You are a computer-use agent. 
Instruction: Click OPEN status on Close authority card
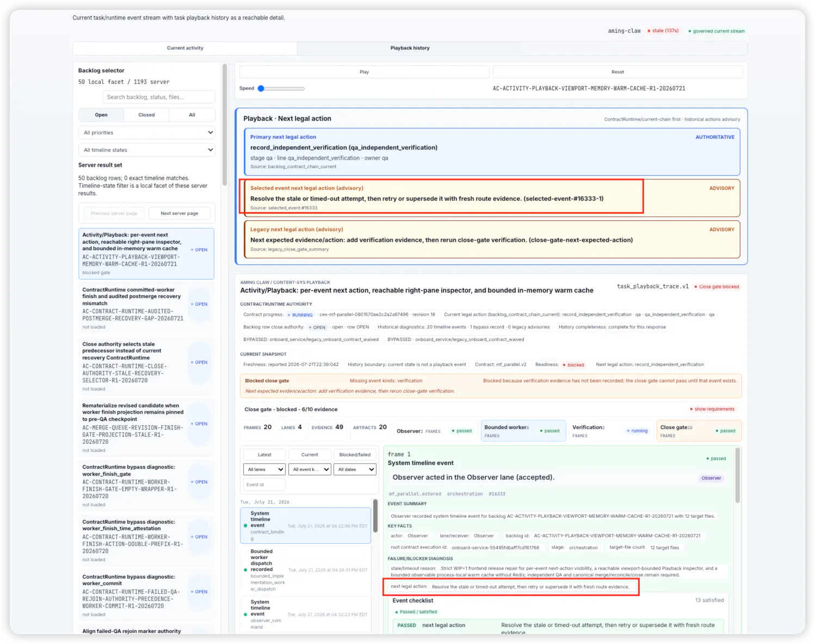(199, 362)
